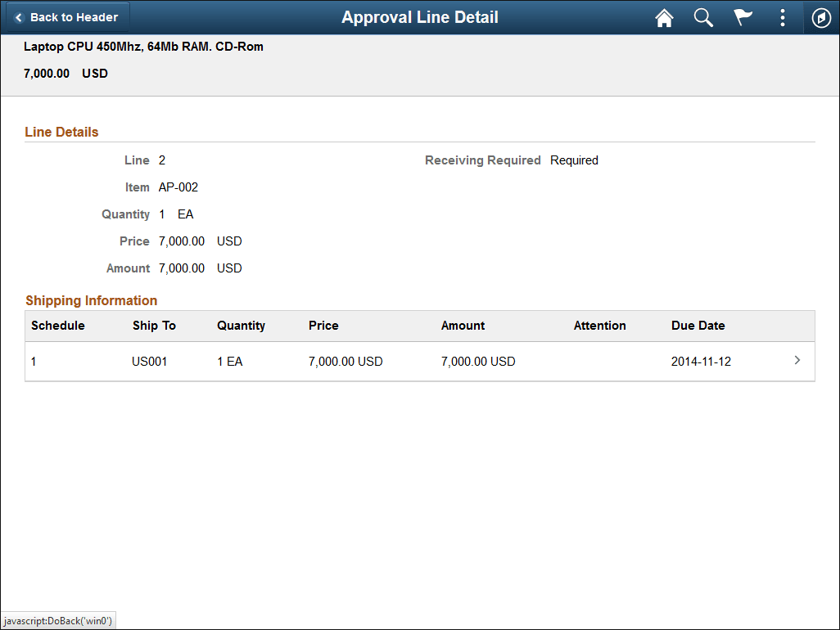840x630 pixels.
Task: Click the vertical ellipsis in the header
Action: pos(782,17)
